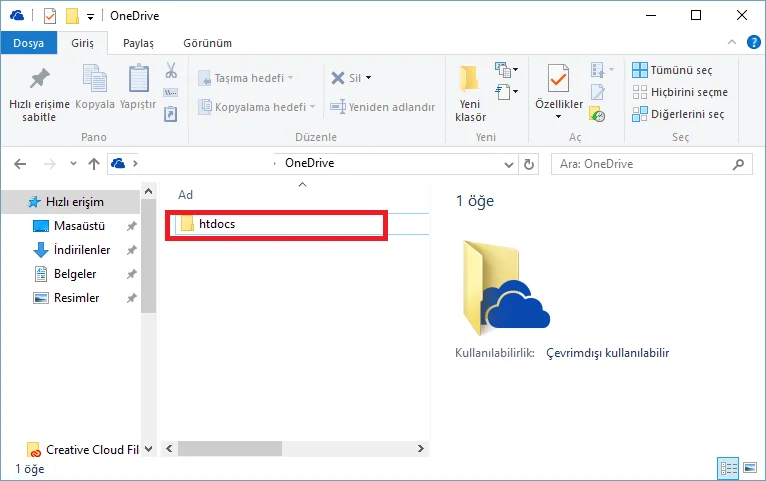Click the horizontal scrollbar thumb in file list
Screen dimensions: 766x481
(230, 448)
